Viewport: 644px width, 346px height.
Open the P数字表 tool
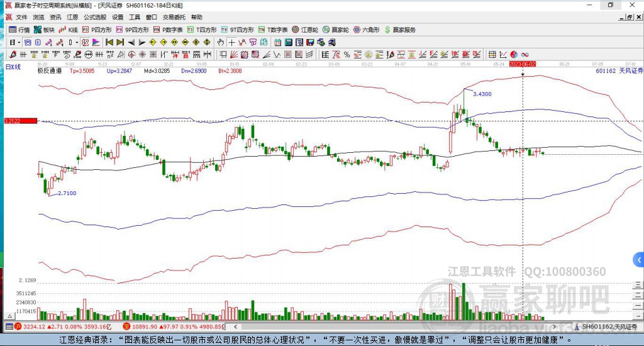point(168,30)
